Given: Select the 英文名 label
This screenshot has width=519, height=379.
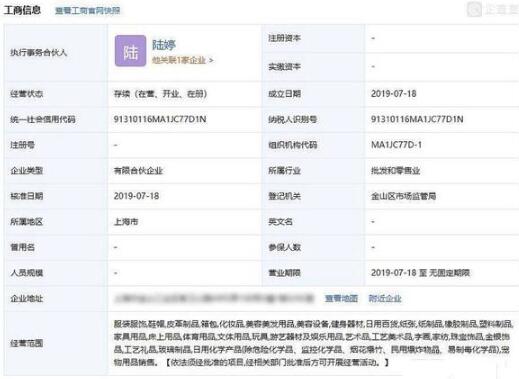Looking at the screenshot, I should coord(280,222).
